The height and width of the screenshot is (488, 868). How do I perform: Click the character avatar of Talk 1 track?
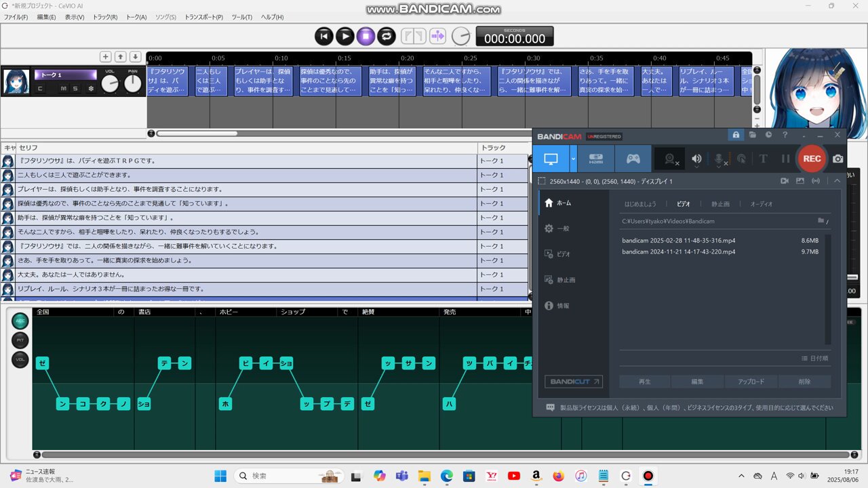pyautogui.click(x=16, y=81)
